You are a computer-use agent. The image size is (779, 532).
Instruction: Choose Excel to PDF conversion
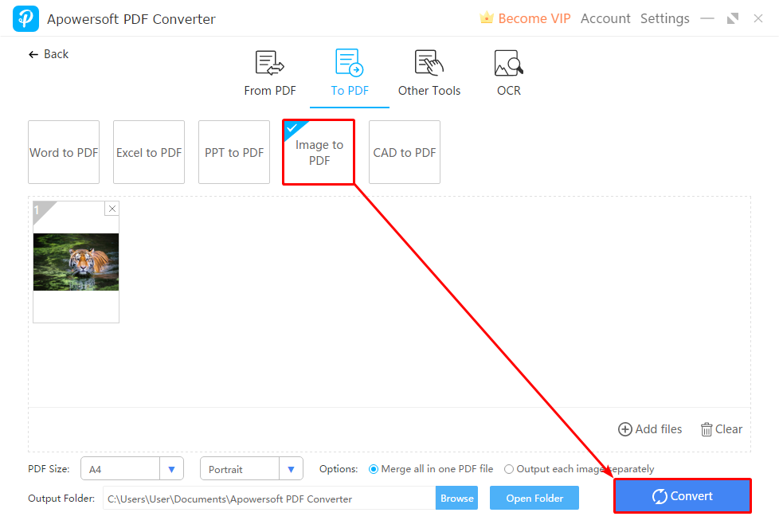[149, 152]
